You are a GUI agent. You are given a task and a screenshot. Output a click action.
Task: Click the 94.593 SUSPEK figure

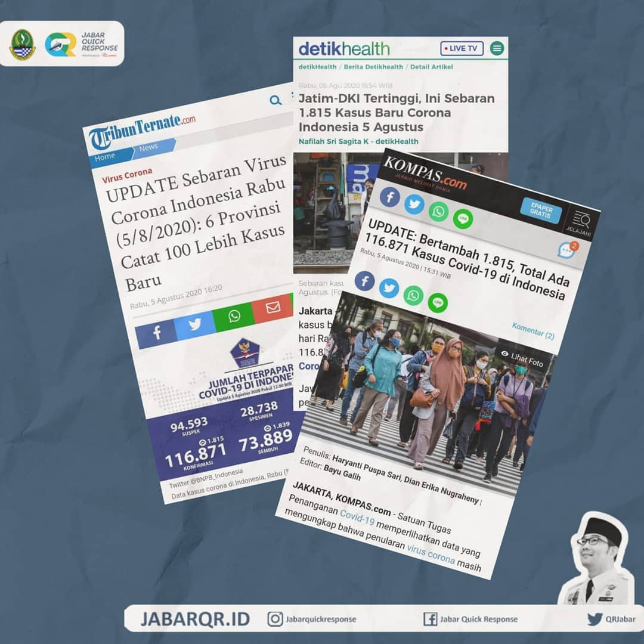190,426
